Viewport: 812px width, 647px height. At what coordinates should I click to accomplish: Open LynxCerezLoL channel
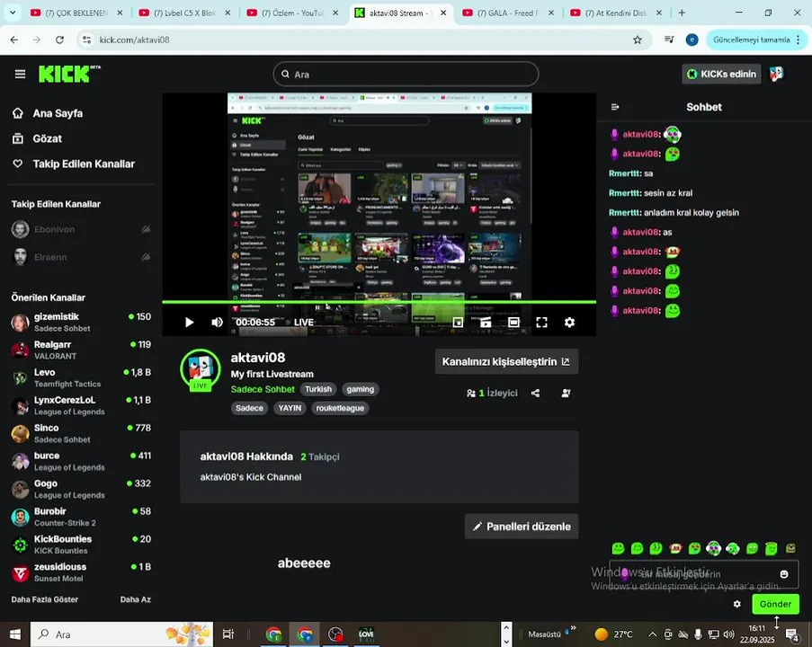click(x=81, y=406)
